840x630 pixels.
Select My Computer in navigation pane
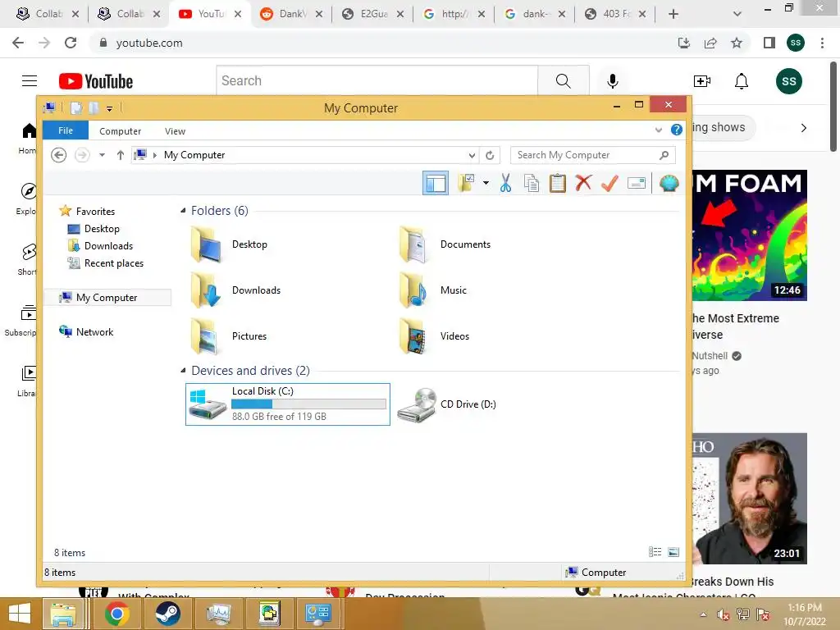point(107,297)
